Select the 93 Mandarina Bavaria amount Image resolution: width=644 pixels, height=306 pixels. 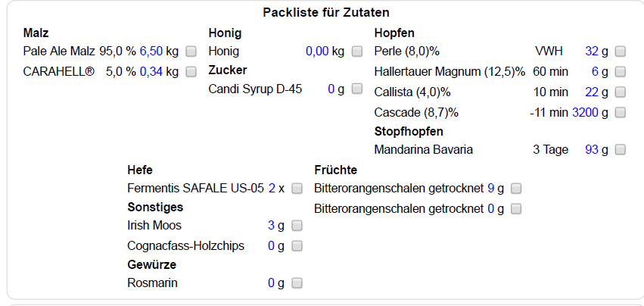[592, 150]
